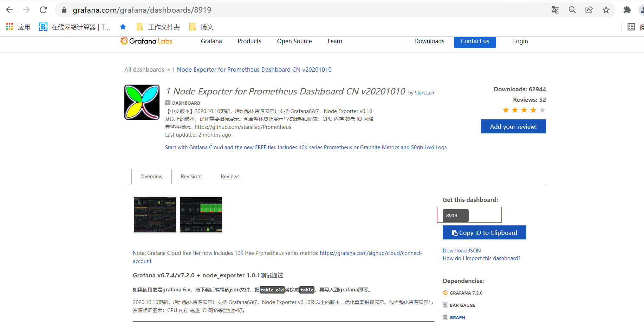This screenshot has height=323, width=644.
Task: Click the Grafana Labs logo
Action: pyautogui.click(x=146, y=41)
